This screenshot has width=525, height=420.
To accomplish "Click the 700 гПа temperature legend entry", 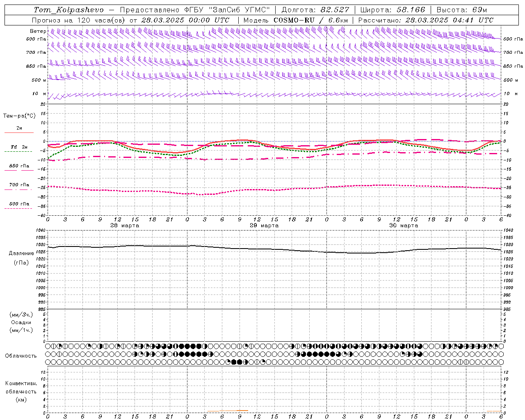I will coord(19,185).
